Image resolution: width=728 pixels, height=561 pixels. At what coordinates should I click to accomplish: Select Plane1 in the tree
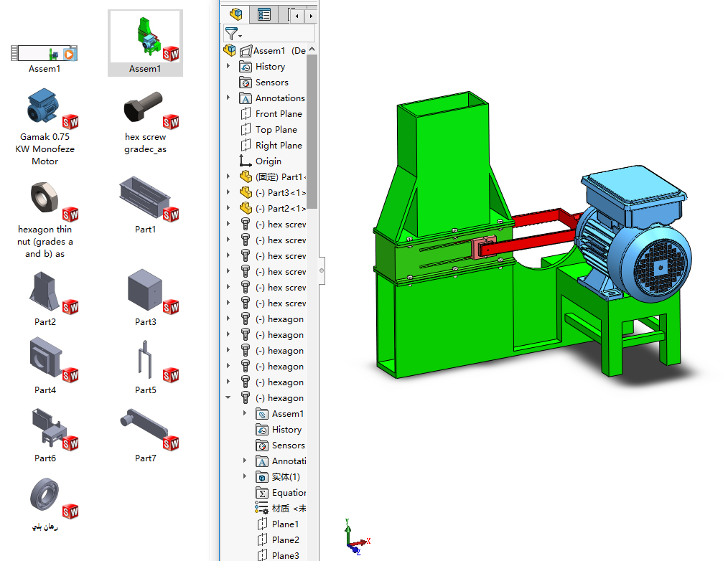click(278, 524)
